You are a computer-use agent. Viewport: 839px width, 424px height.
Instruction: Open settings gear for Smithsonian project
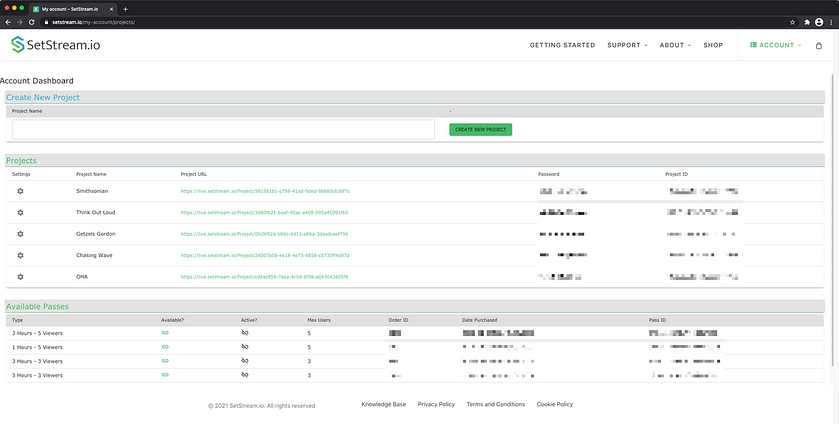[20, 191]
